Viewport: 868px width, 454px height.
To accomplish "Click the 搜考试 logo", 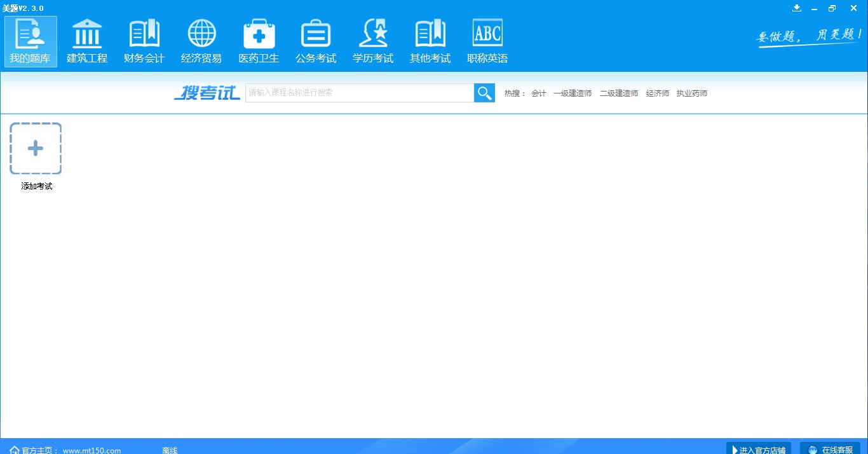I will point(207,93).
